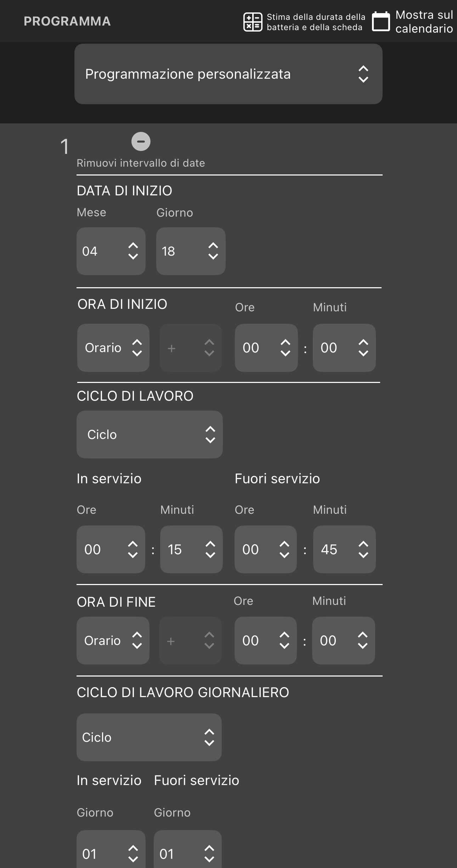The height and width of the screenshot is (868, 457).
Task: Set Fuori servizio hours under Ciclo di lavoro
Action: [266, 550]
